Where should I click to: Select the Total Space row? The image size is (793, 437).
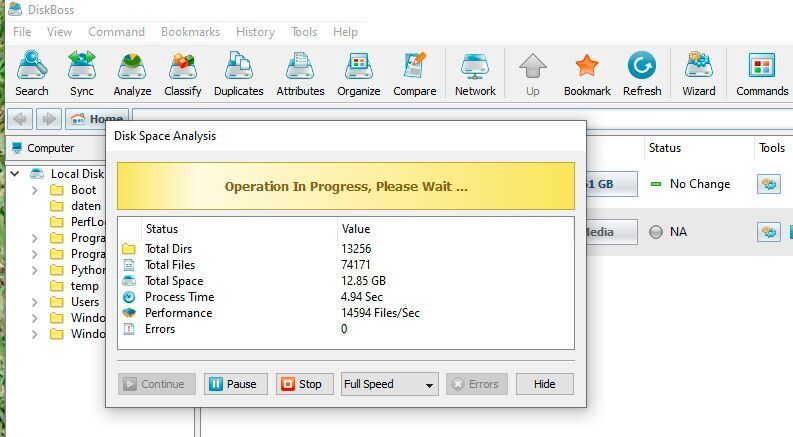pyautogui.click(x=346, y=281)
